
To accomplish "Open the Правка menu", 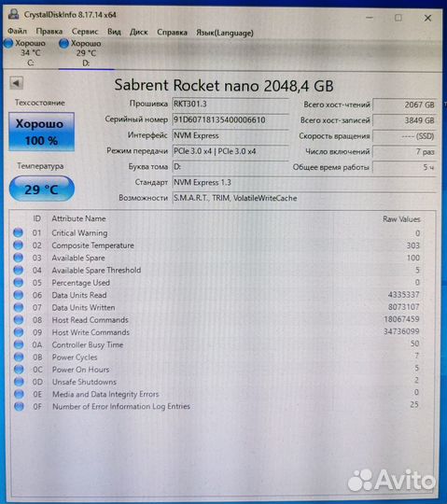I will tap(49, 32).
